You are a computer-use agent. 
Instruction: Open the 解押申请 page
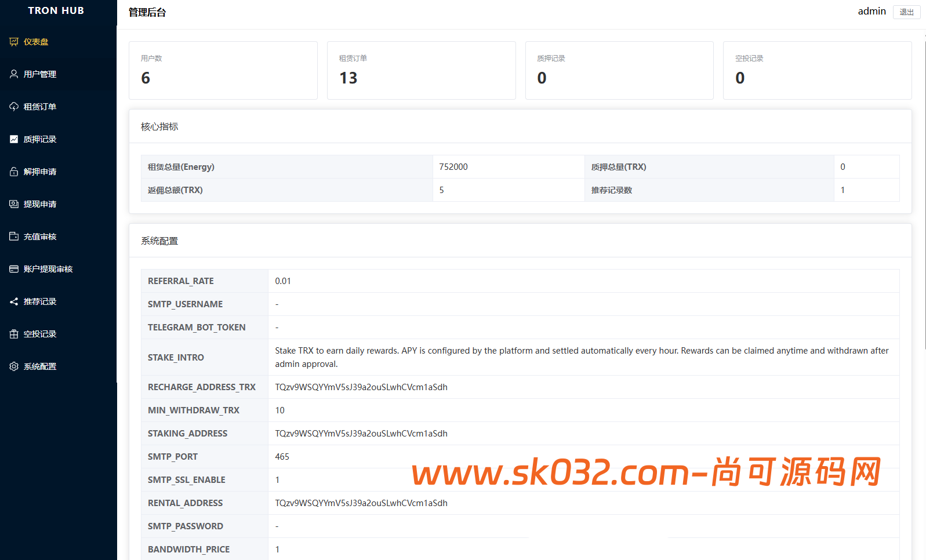(58, 172)
